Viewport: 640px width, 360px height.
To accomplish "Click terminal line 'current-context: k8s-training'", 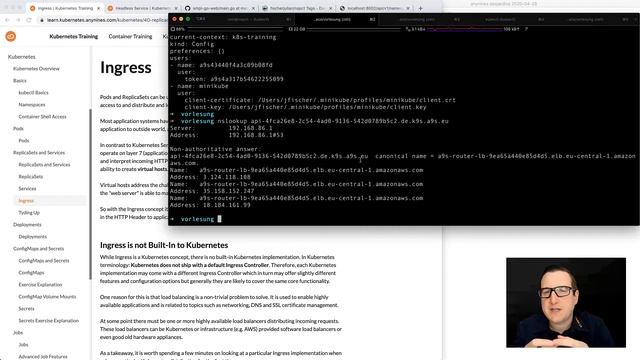I will [x=223, y=37].
